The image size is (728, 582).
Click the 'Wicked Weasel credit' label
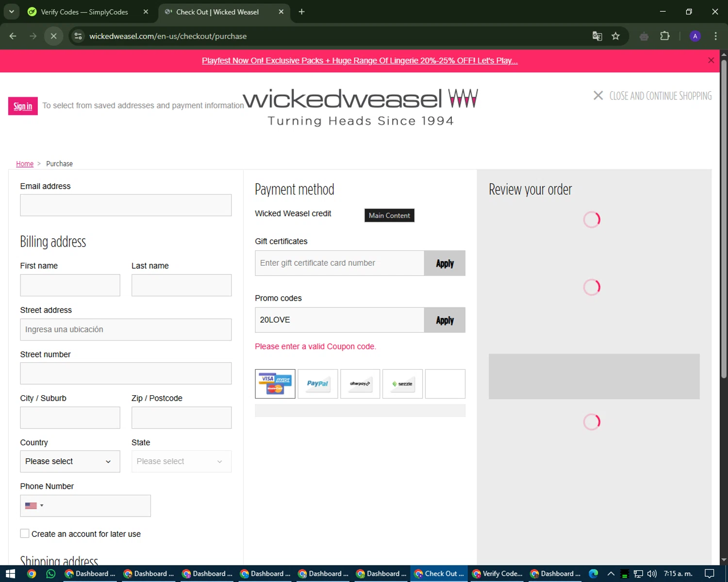(293, 213)
